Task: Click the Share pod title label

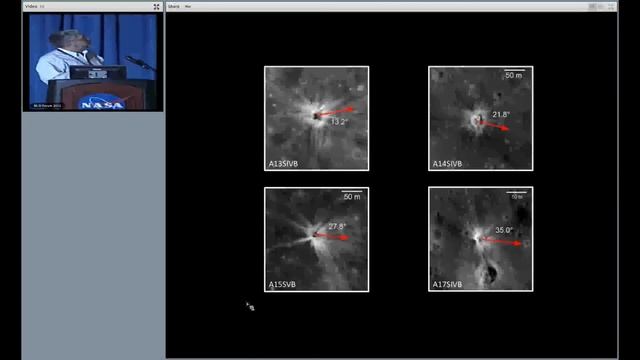Action: click(174, 7)
